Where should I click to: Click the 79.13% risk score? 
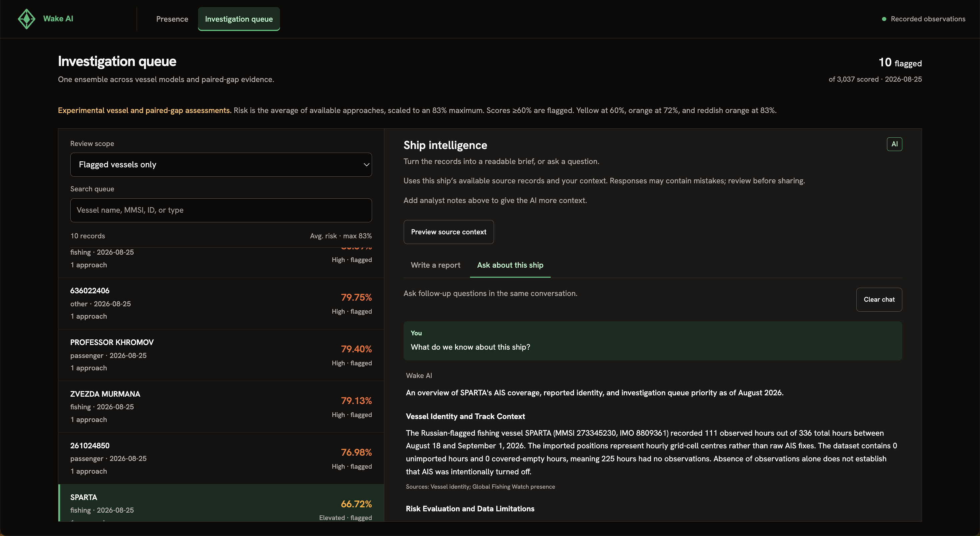pyautogui.click(x=356, y=401)
